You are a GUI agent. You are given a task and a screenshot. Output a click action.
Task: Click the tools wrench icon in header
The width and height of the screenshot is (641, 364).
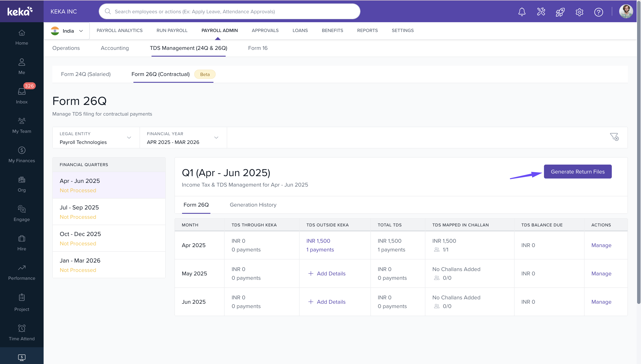click(541, 12)
